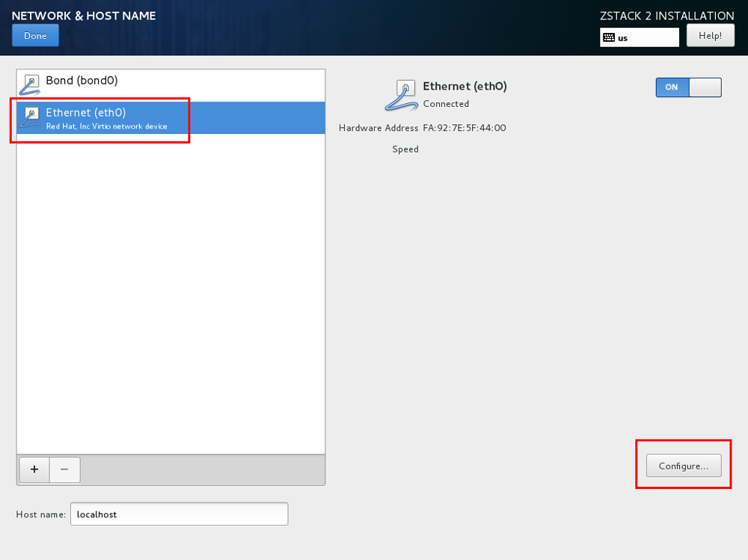Click the NETWORK & HOST NAME title

[84, 16]
